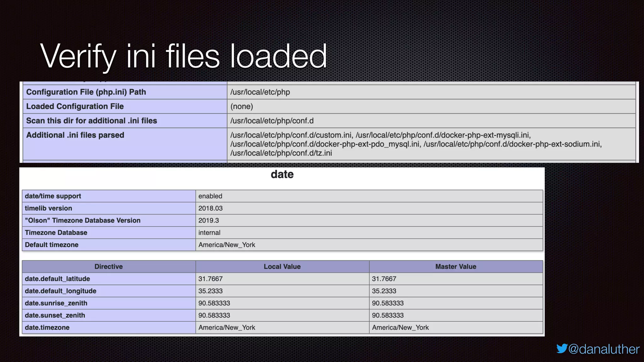The image size is (644, 362).
Task: Select master value 31.7667
Action: pos(384,279)
